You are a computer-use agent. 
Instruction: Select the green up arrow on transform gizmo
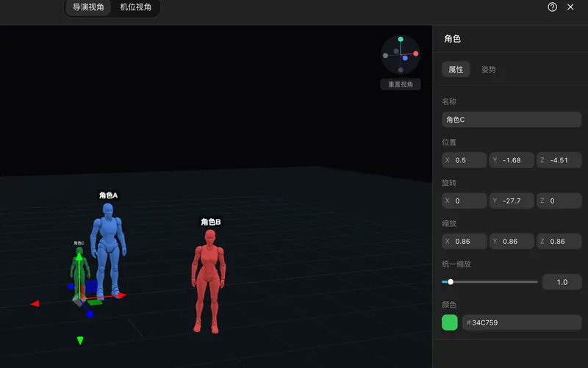[x=79, y=256]
